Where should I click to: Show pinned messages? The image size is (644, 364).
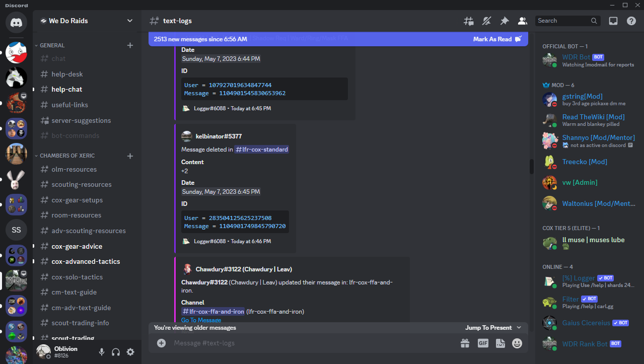pos(504,21)
